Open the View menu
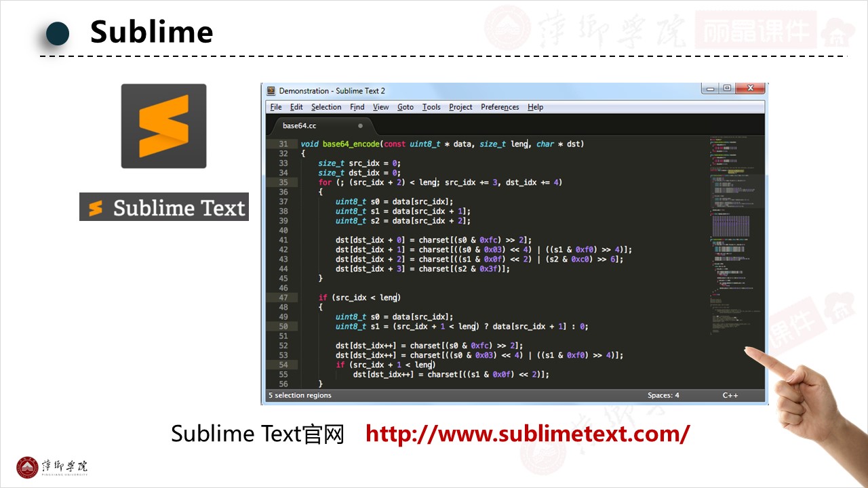The image size is (868, 488). tap(381, 107)
